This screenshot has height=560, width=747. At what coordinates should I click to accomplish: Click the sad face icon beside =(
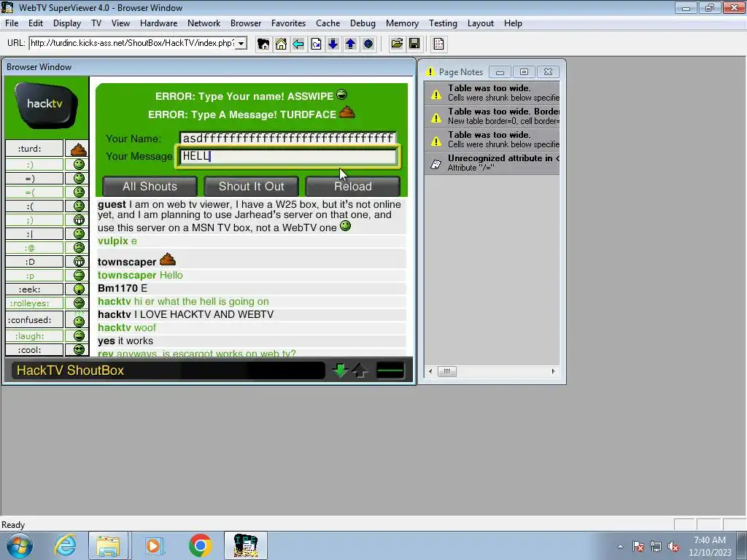79,192
